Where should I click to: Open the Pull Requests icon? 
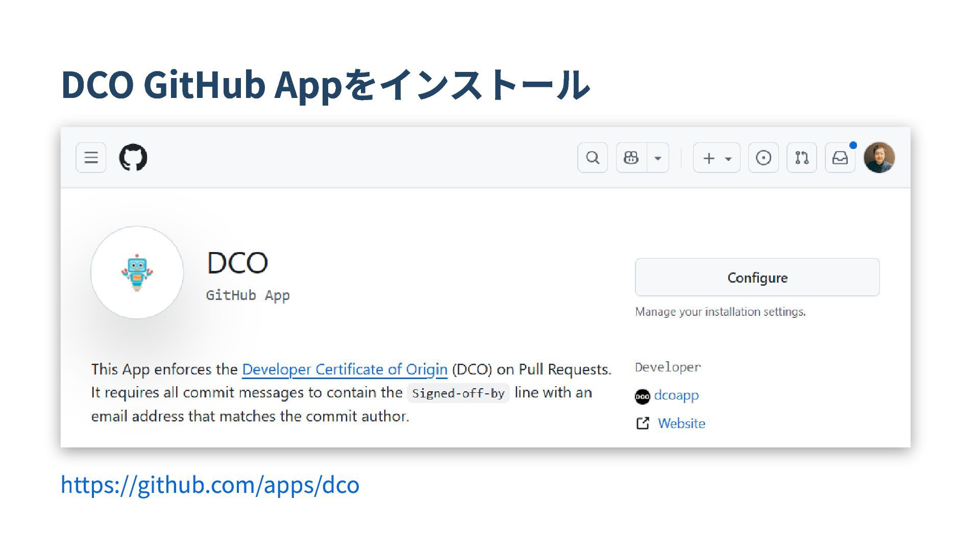(x=801, y=158)
